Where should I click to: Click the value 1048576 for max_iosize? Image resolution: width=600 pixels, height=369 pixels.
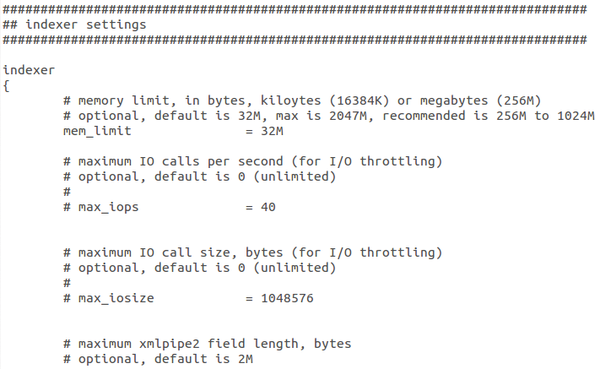287,298
